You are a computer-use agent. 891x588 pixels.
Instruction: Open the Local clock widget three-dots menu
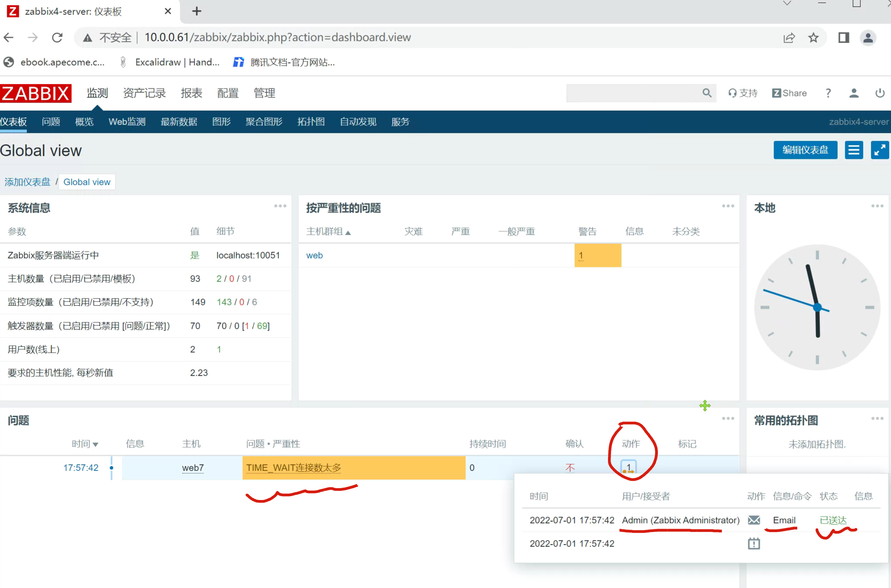tap(877, 206)
